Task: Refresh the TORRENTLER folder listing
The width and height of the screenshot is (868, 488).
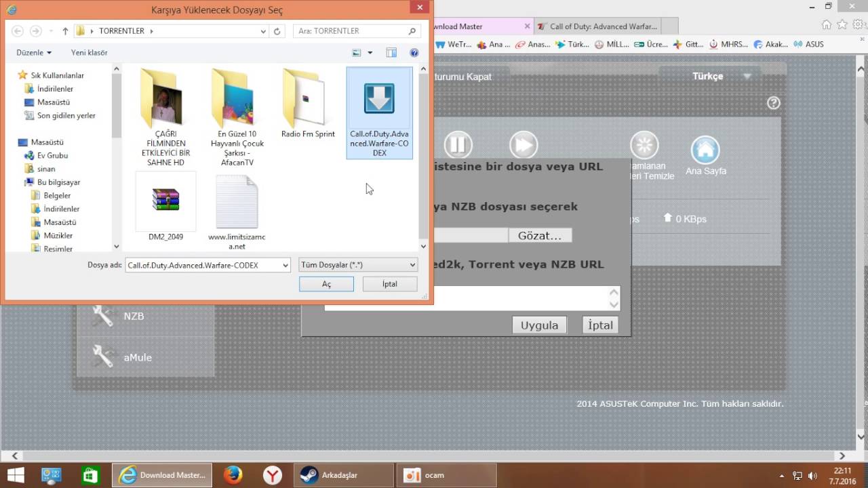Action: point(277,31)
